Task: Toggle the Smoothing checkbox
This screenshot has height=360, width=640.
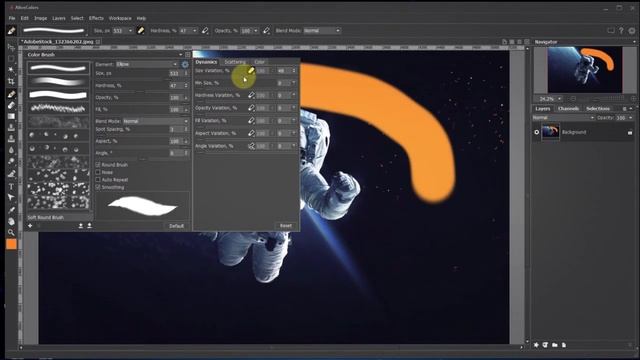Action: (98, 187)
